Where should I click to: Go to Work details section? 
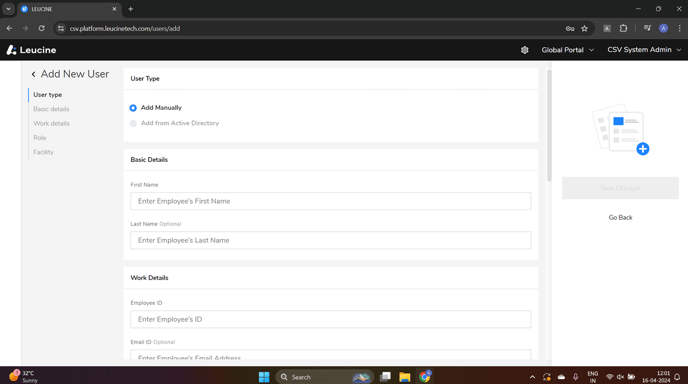tap(51, 123)
